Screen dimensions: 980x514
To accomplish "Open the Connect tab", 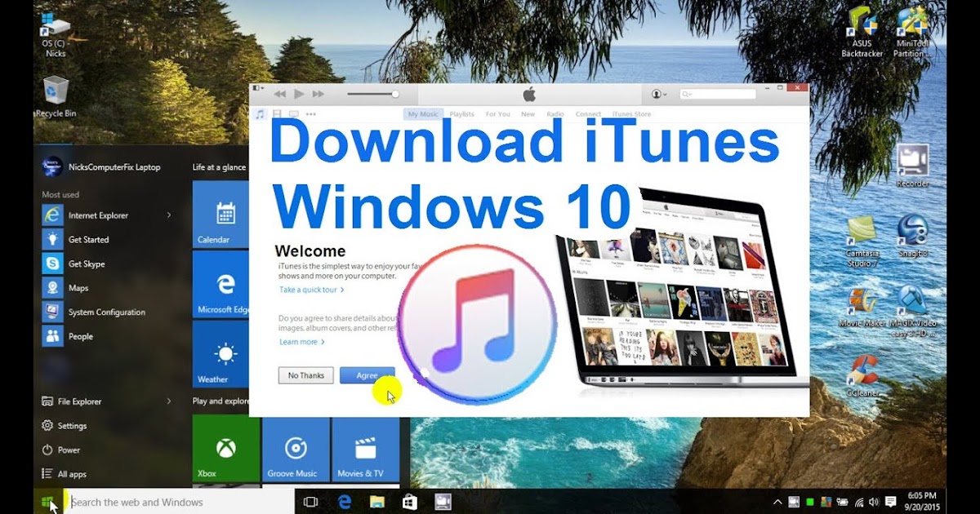I will click(589, 114).
